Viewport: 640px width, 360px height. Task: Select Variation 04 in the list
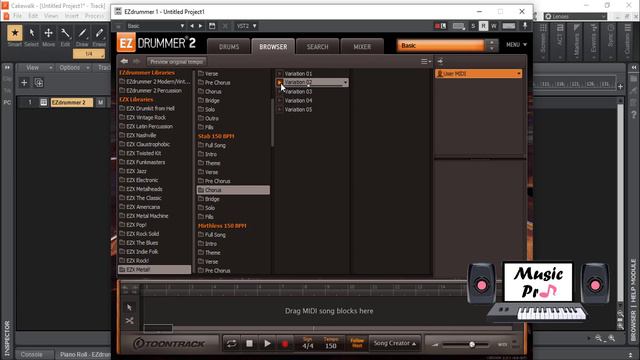298,100
